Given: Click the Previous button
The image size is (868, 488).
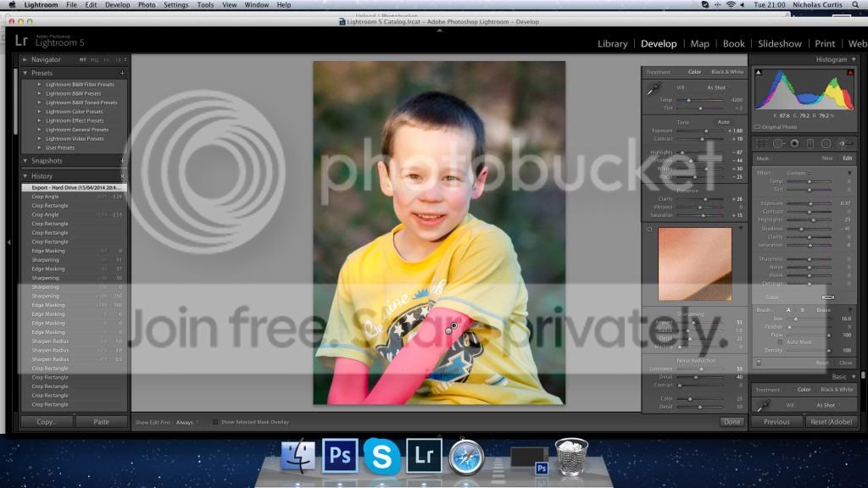Looking at the screenshot, I should tap(776, 421).
